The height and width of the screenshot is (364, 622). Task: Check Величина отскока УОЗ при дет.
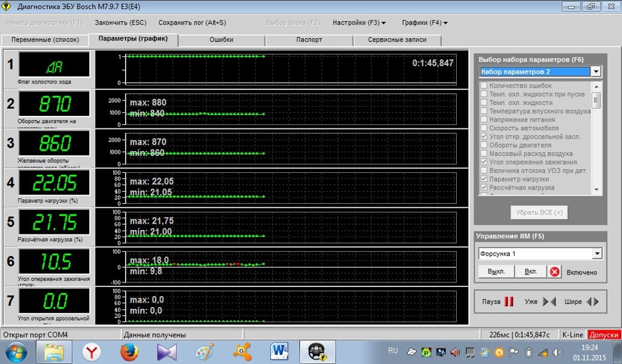pyautogui.click(x=483, y=170)
